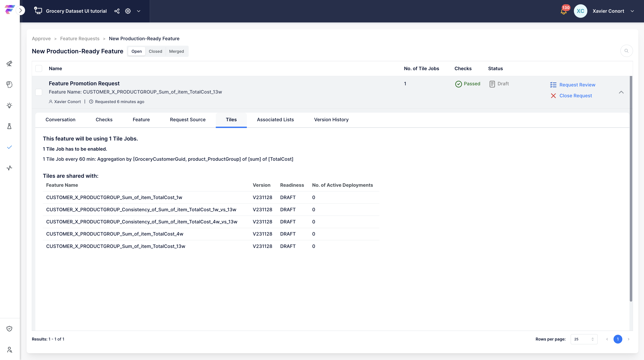Check the Feature Promotion Request row checkbox

(39, 92)
